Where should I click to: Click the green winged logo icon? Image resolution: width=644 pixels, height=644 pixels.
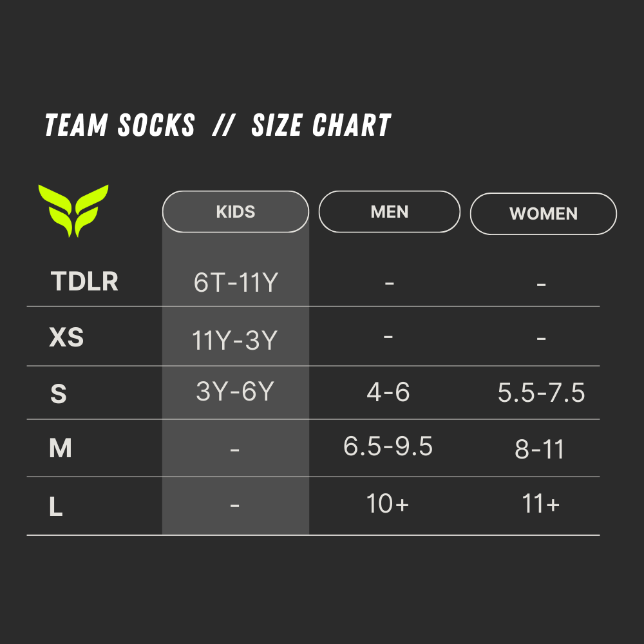pos(73,210)
